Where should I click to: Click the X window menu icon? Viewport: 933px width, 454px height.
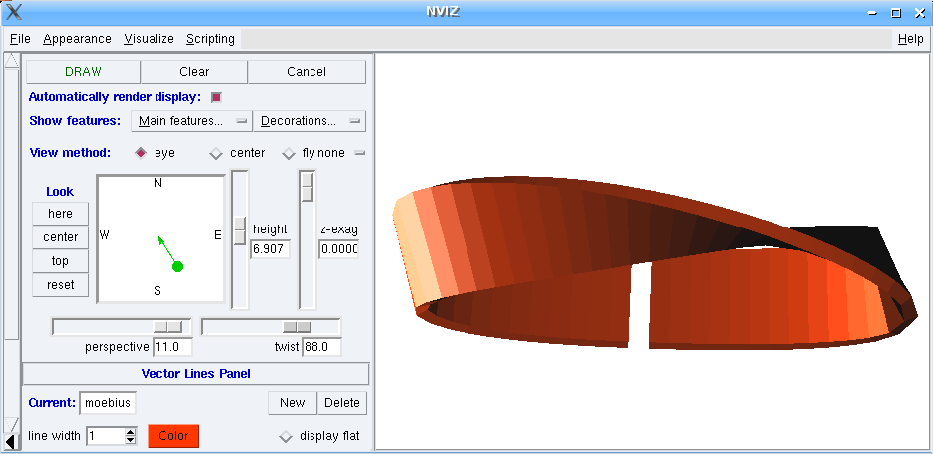tap(14, 13)
